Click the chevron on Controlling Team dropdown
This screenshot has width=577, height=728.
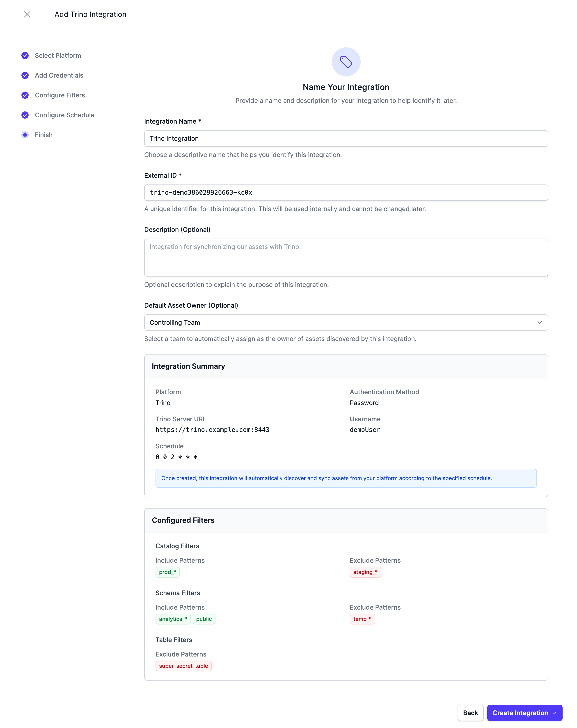pyautogui.click(x=540, y=323)
